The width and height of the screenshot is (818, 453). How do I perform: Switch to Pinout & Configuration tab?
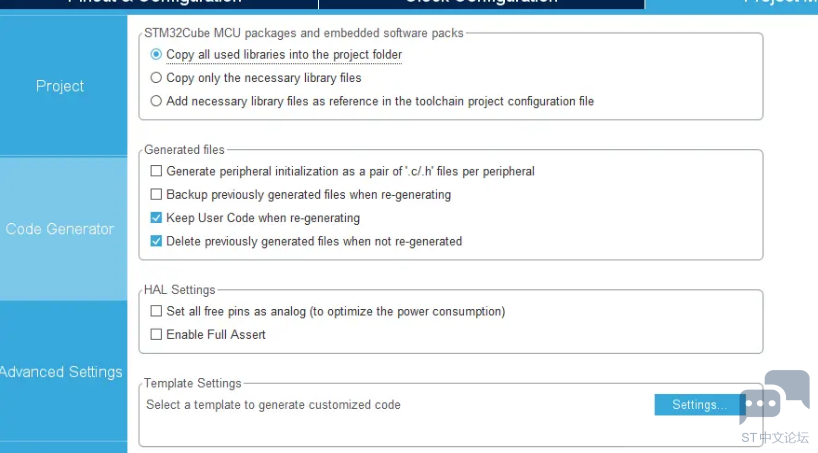tap(159, 4)
